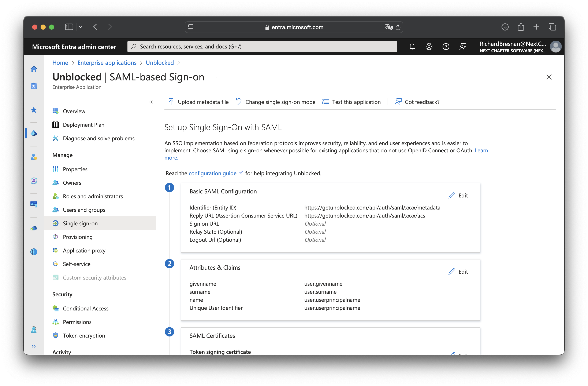Screen dimensions: 588x386
Task: Edit Attributes & Claims
Action: coord(458,272)
